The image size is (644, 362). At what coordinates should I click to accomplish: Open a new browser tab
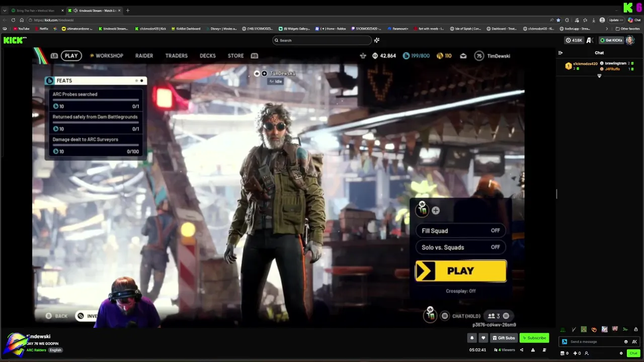(x=127, y=11)
